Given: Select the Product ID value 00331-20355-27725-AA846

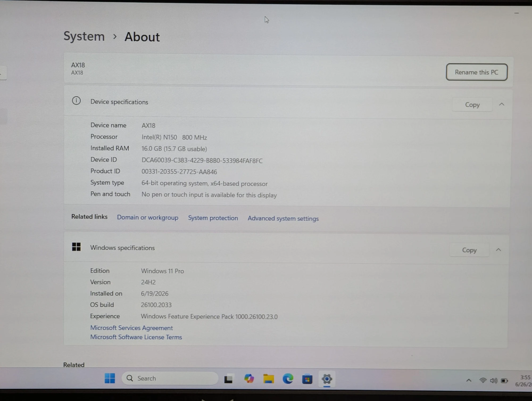Looking at the screenshot, I should point(179,172).
